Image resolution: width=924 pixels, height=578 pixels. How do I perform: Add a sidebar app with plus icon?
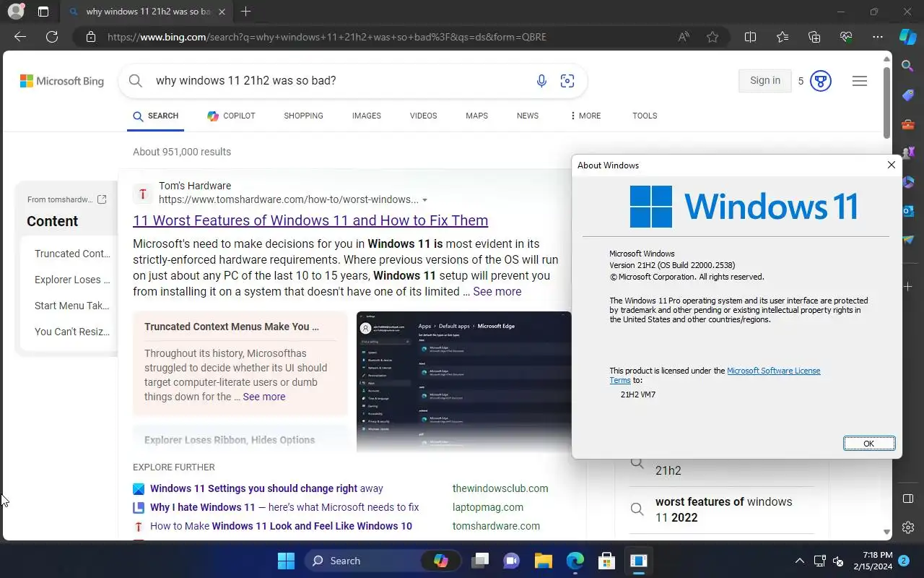coord(908,287)
